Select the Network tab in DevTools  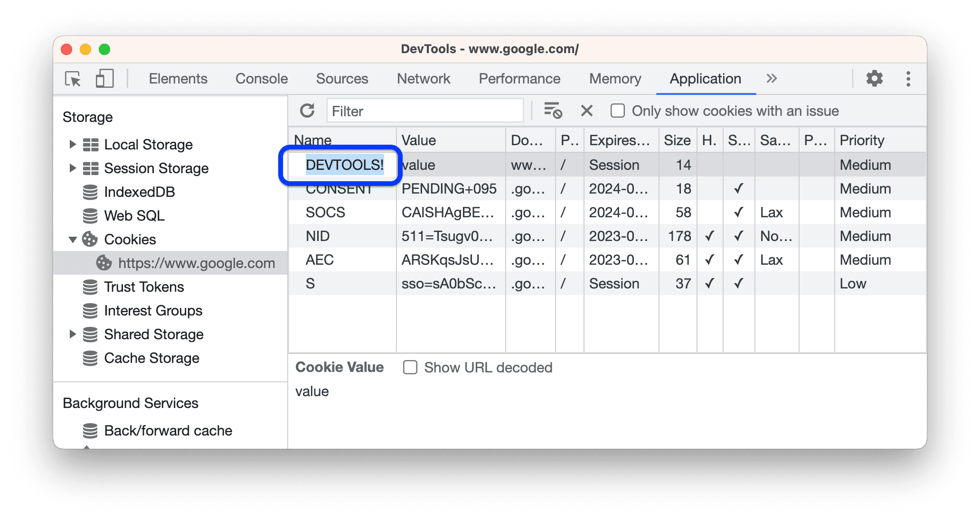(x=424, y=78)
